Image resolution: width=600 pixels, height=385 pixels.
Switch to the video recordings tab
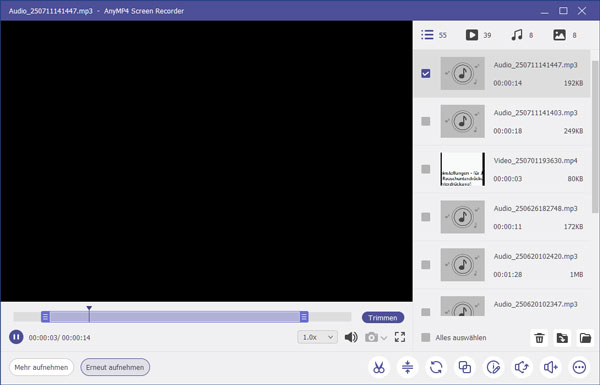pyautogui.click(x=478, y=35)
